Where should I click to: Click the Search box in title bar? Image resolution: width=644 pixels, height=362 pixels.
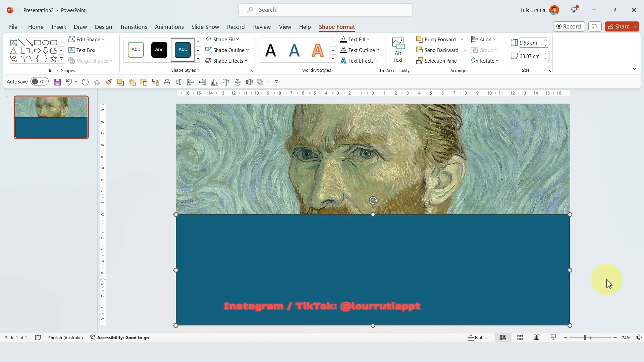[325, 10]
